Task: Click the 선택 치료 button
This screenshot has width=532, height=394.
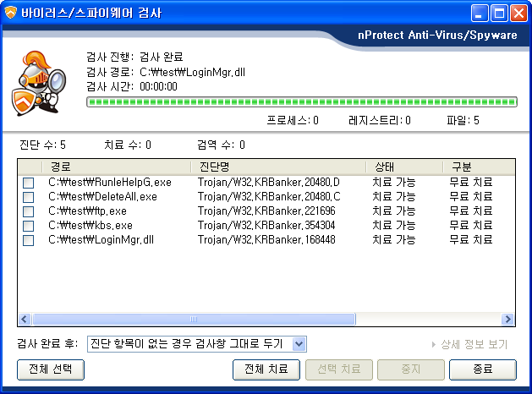Action: [339, 369]
